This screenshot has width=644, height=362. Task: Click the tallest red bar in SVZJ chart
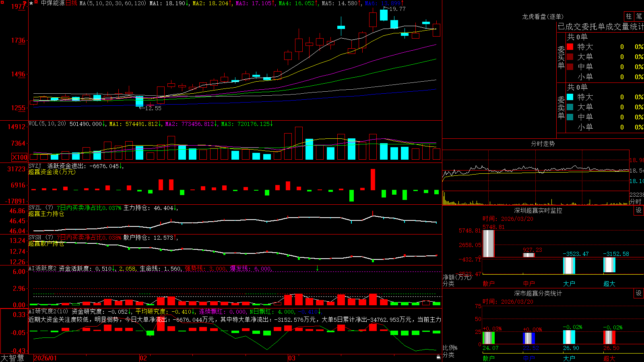pos(373,179)
